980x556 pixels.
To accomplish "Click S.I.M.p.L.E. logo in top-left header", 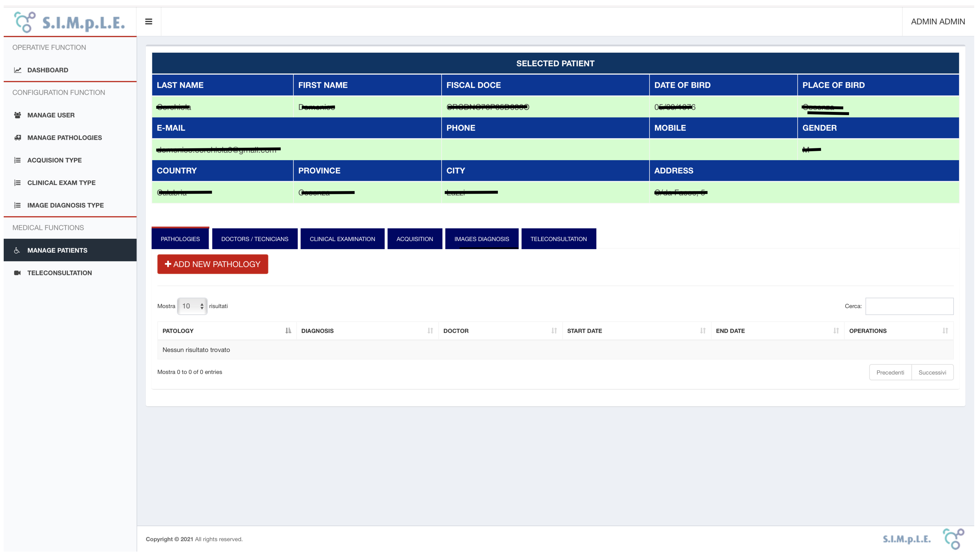I will [70, 22].
